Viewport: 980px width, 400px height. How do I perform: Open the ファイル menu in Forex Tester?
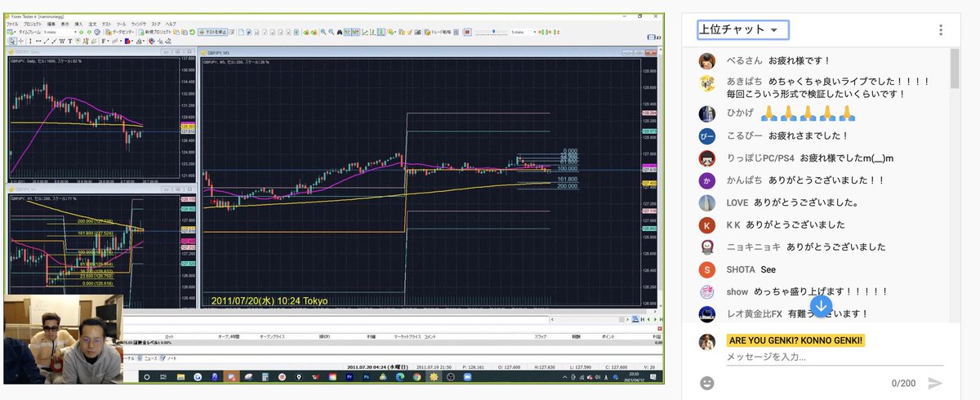12,24
